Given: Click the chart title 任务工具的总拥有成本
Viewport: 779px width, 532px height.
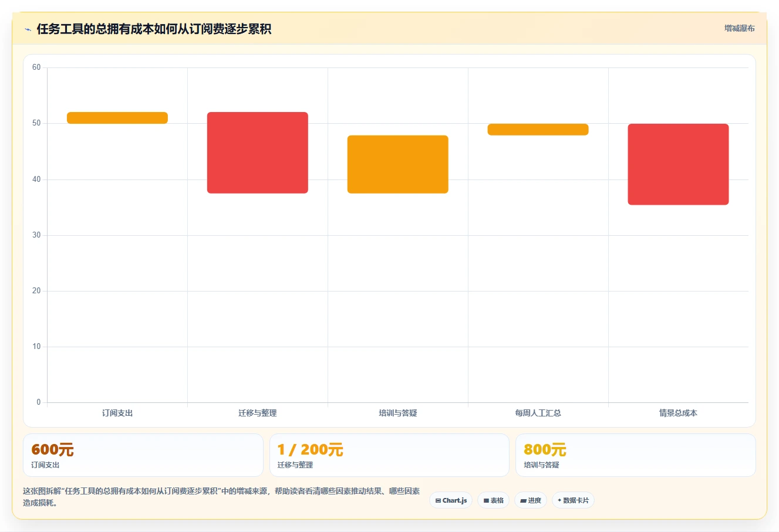Looking at the screenshot, I should (154, 29).
